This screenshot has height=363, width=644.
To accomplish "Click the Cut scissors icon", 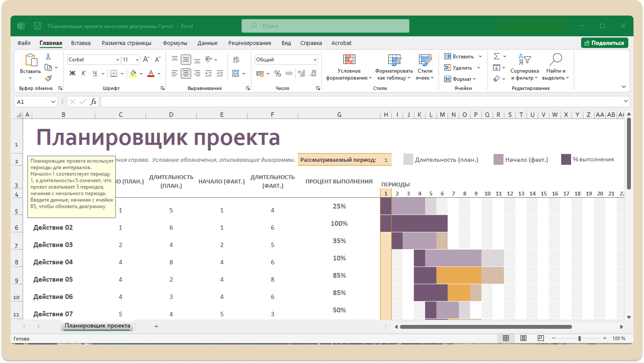I will (x=48, y=57).
